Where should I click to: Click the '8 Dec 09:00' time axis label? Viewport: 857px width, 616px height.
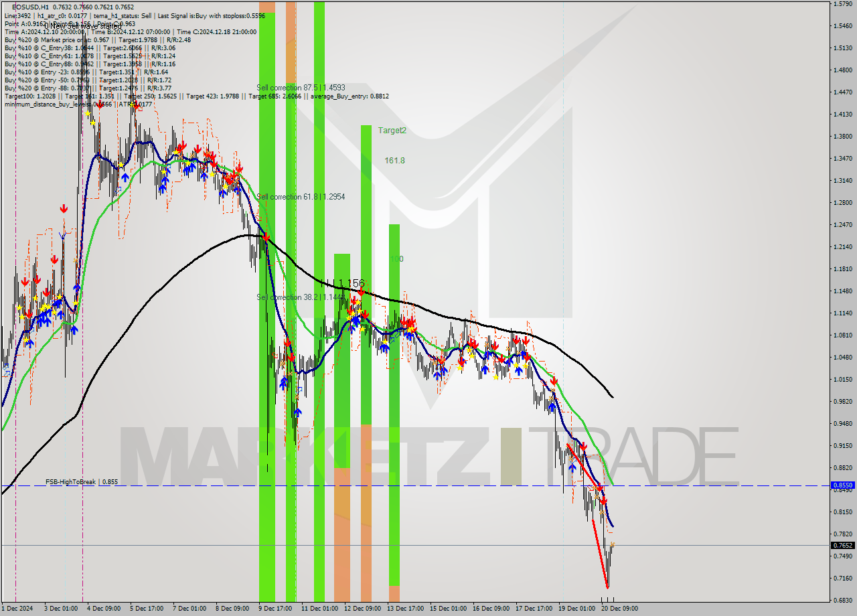click(232, 609)
